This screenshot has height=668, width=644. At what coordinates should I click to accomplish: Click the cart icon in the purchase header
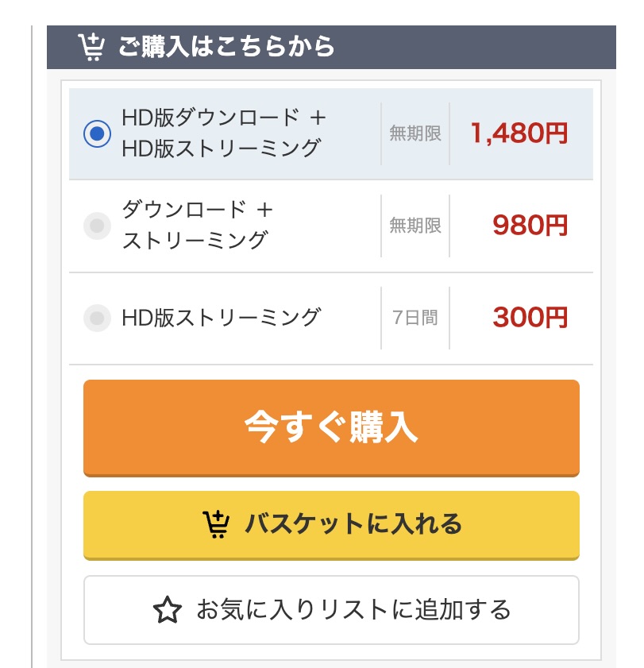91,47
